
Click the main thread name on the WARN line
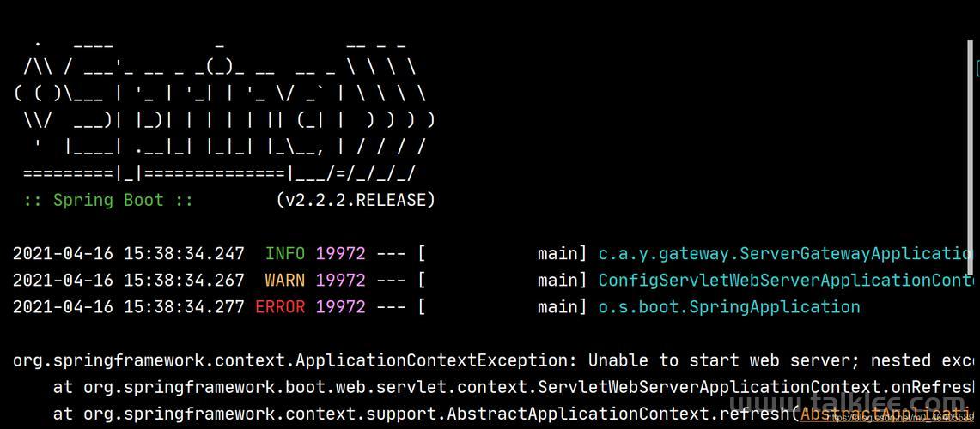click(x=557, y=281)
